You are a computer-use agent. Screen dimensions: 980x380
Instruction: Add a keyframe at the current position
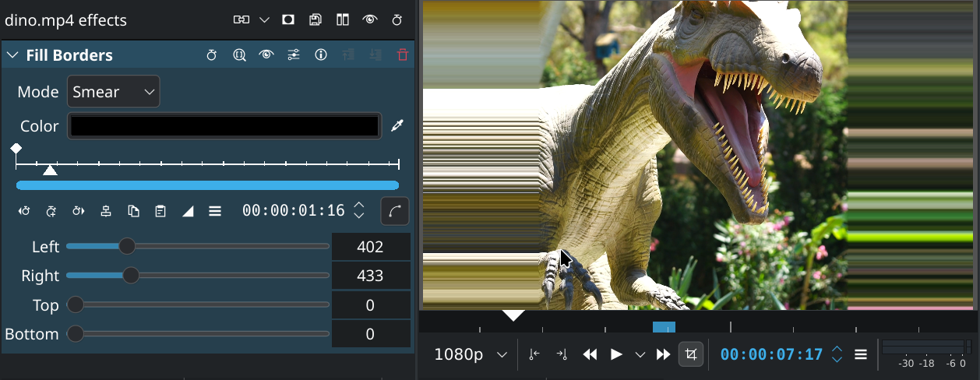pyautogui.click(x=51, y=211)
